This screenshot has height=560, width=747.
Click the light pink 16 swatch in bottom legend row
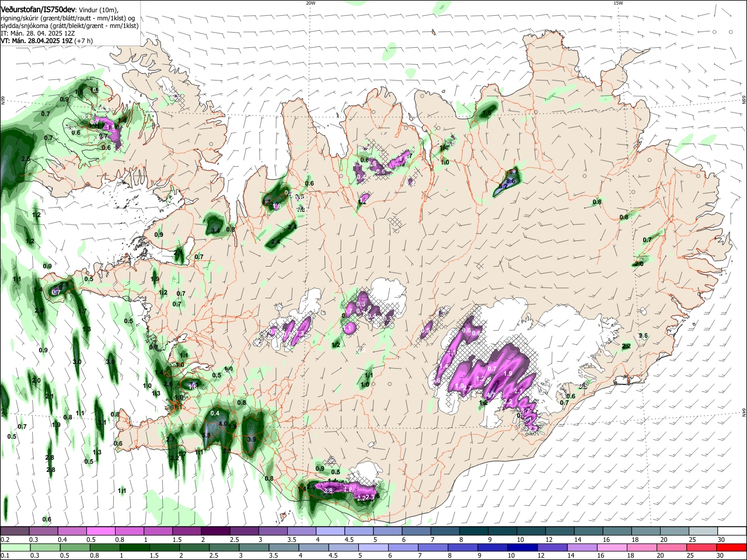(612, 547)
